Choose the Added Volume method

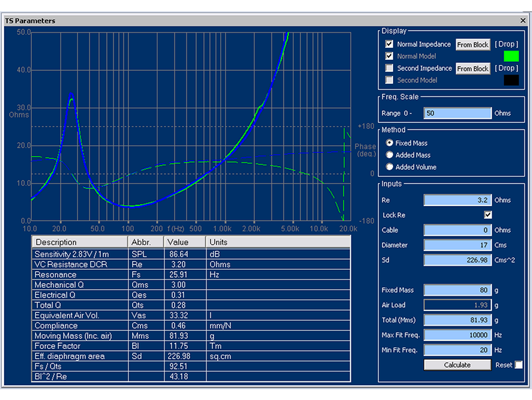(x=390, y=167)
